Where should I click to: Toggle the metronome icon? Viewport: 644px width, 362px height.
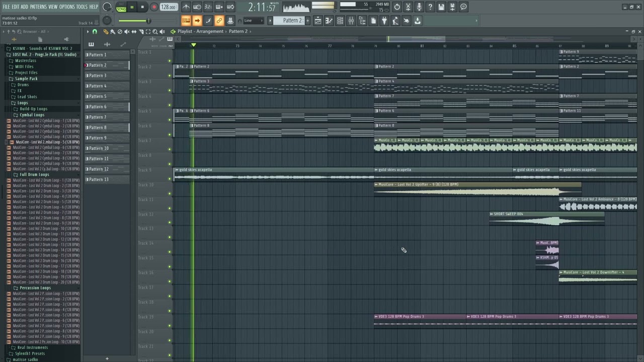tap(186, 7)
